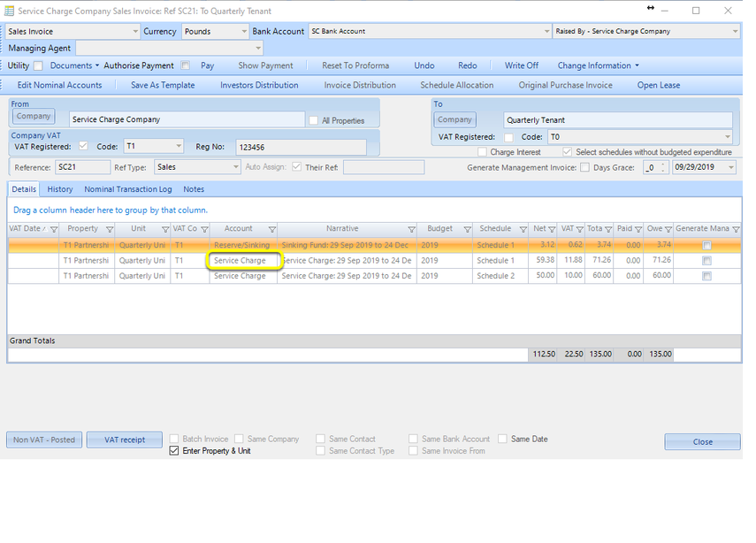
Task: Filter the Budget column
Action: [x=467, y=229]
